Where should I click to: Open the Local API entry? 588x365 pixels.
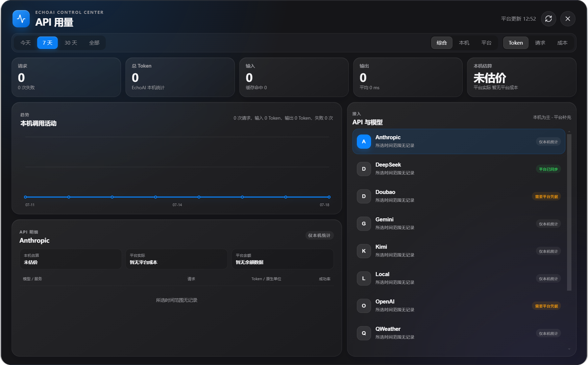click(x=459, y=278)
